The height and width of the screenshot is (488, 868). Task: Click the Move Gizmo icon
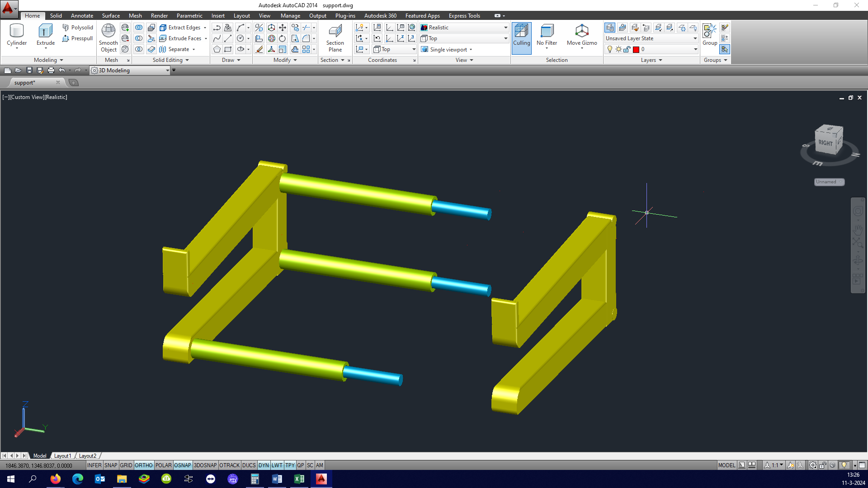click(582, 31)
